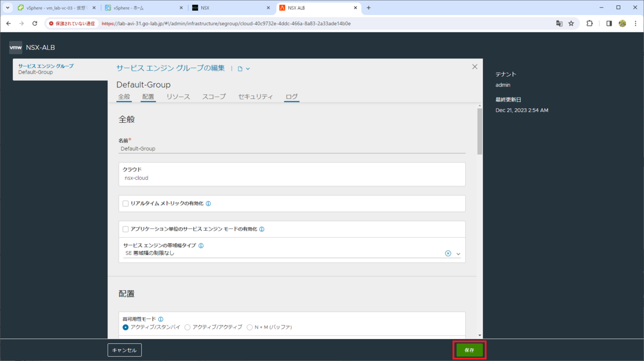The image size is (644, 361).
Task: Click the Dec 21, 2023 2:54 AM timestamp
Action: pos(522,110)
